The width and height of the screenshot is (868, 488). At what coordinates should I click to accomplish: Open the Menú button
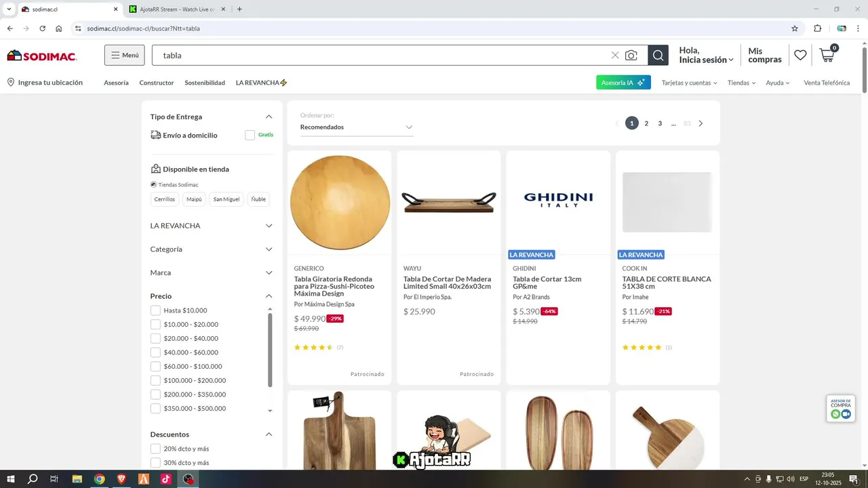[125, 56]
